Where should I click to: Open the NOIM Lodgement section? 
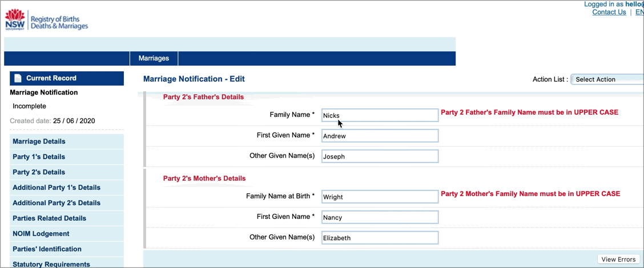click(x=41, y=234)
